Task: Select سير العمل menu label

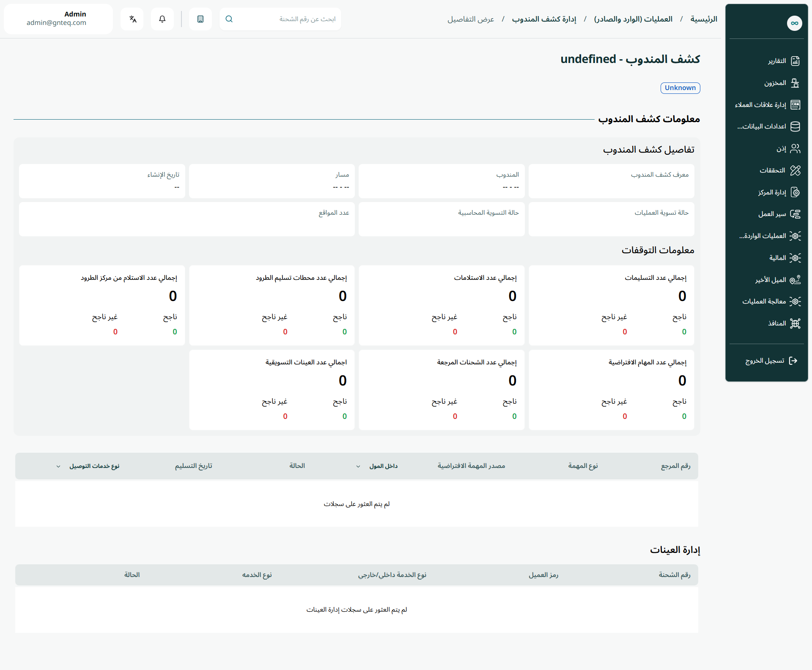Action: pos(772,214)
